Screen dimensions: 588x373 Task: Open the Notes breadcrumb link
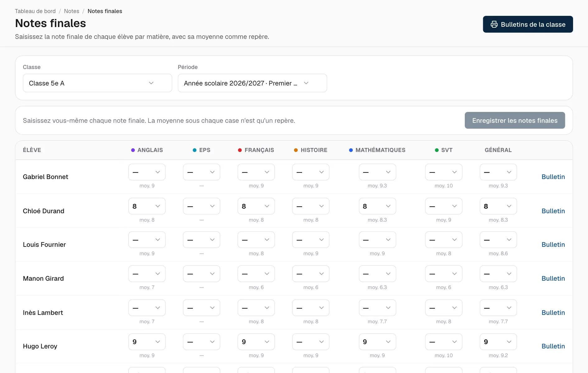coord(72,11)
